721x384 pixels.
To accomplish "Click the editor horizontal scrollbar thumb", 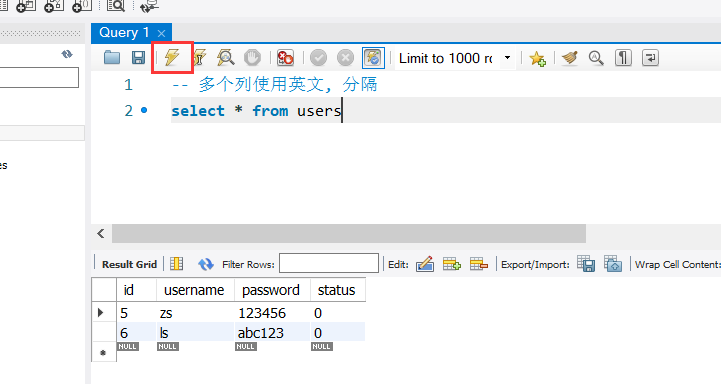I will pyautogui.click(x=349, y=234).
